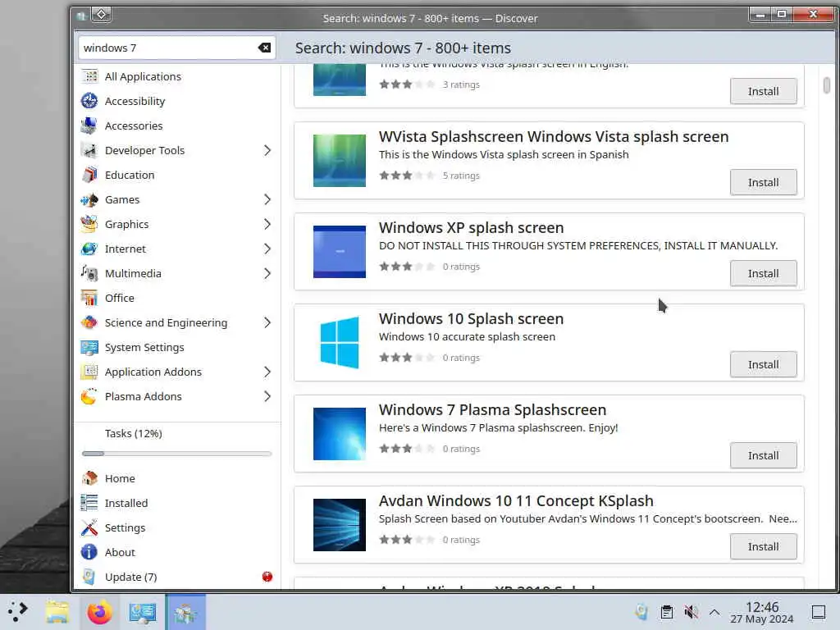
Task: Click the Update sidebar icon
Action: pyautogui.click(x=89, y=577)
